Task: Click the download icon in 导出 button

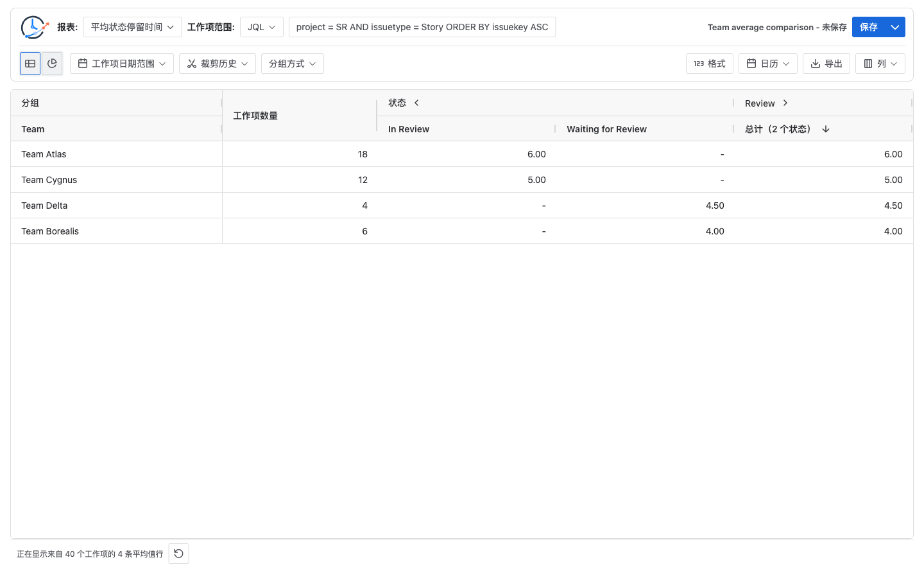Action: [x=816, y=64]
